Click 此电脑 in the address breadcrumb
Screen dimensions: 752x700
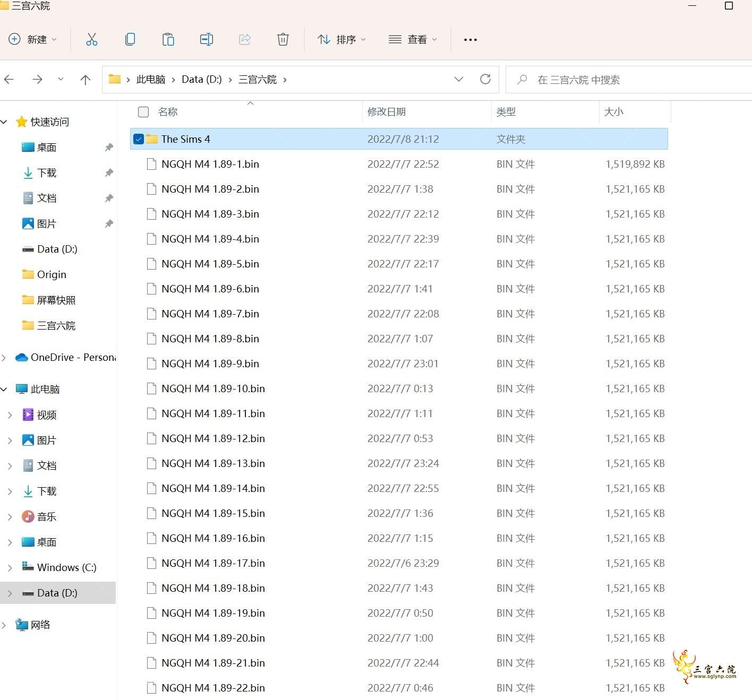tap(151, 80)
